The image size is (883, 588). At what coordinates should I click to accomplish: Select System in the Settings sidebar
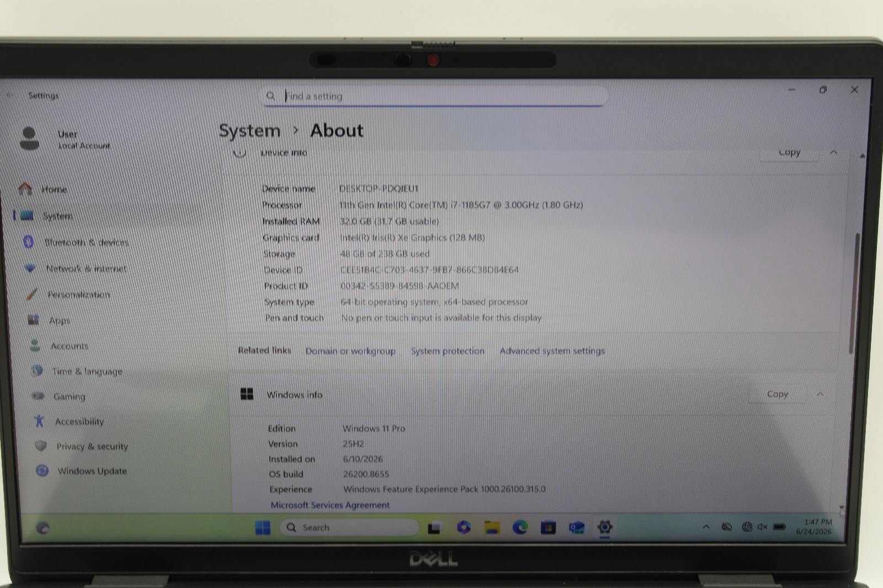pos(57,216)
